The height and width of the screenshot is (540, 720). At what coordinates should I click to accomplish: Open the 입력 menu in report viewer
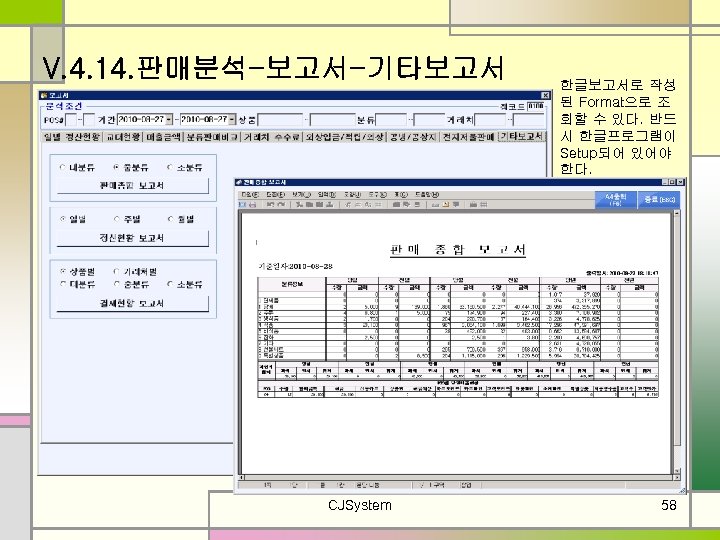(x=327, y=195)
